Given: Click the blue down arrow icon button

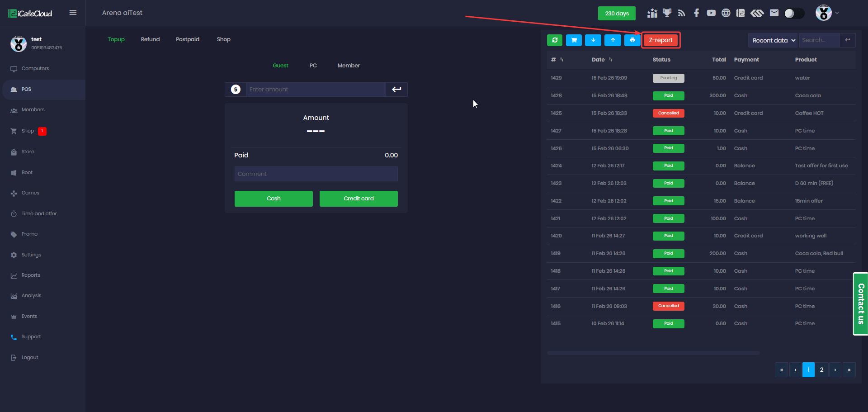Looking at the screenshot, I should pyautogui.click(x=593, y=40).
